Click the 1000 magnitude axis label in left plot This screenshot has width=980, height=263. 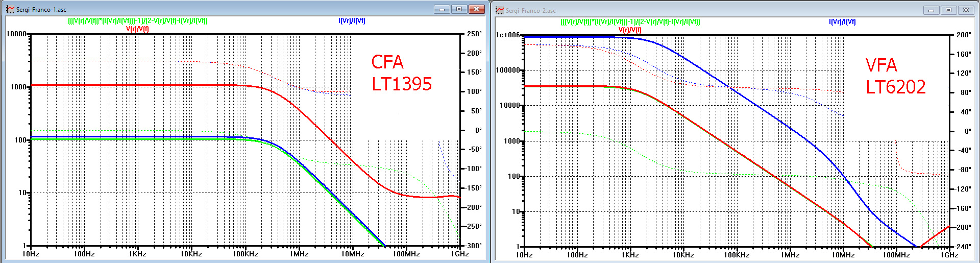coord(18,87)
